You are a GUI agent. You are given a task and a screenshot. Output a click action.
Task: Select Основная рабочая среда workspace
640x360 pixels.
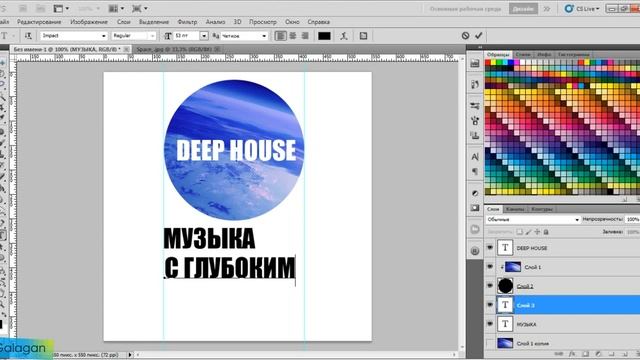465,9
